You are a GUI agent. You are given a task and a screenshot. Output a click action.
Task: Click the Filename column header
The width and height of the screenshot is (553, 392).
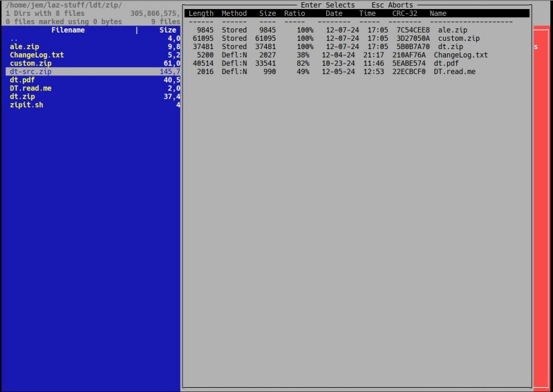(68, 30)
